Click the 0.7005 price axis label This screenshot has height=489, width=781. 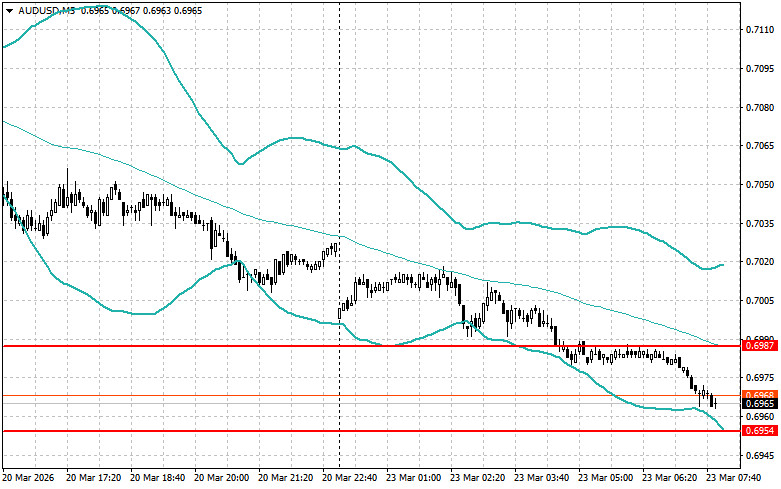click(x=760, y=301)
